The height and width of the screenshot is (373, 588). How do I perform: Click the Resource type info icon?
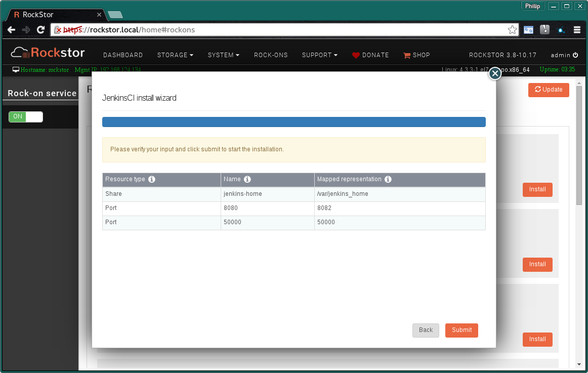pyautogui.click(x=151, y=179)
